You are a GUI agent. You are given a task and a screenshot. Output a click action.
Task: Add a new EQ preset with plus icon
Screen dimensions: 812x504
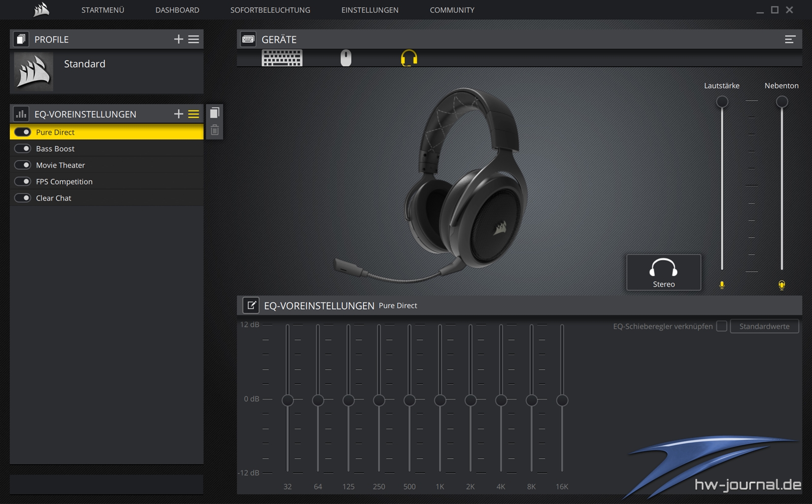[x=178, y=114]
